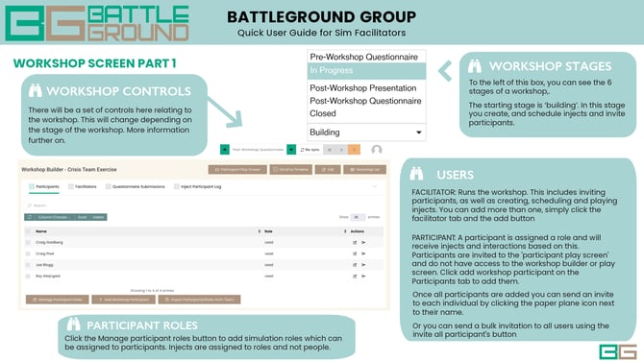Tick the checkbox for Craig Peel
Viewport: 644px width, 361px height.
point(28,253)
